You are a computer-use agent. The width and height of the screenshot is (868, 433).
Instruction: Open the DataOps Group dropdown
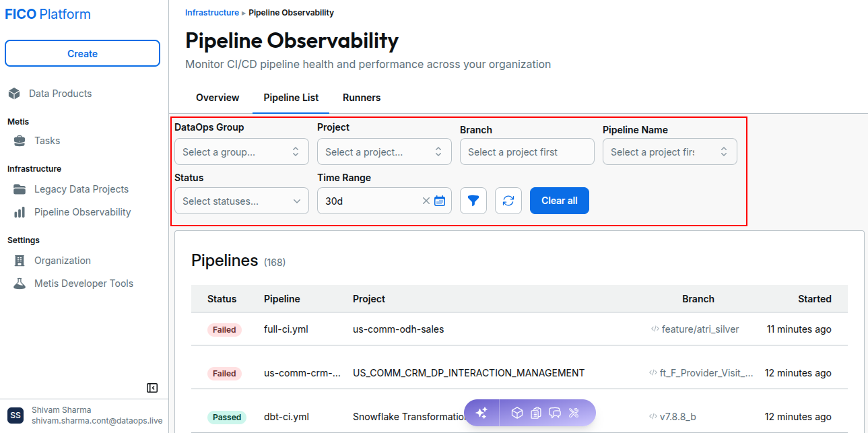242,152
